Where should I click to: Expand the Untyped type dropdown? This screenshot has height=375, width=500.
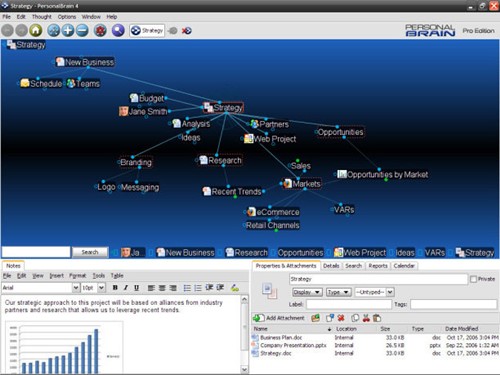(x=390, y=292)
